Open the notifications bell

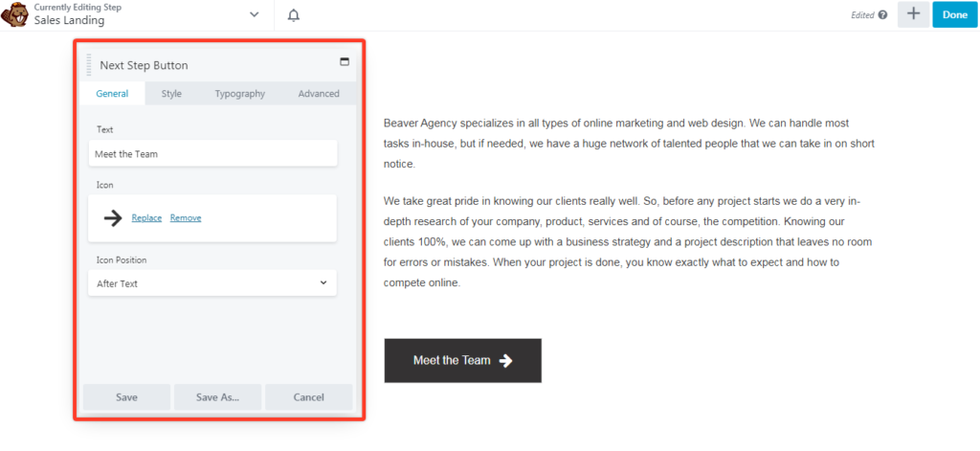click(294, 14)
